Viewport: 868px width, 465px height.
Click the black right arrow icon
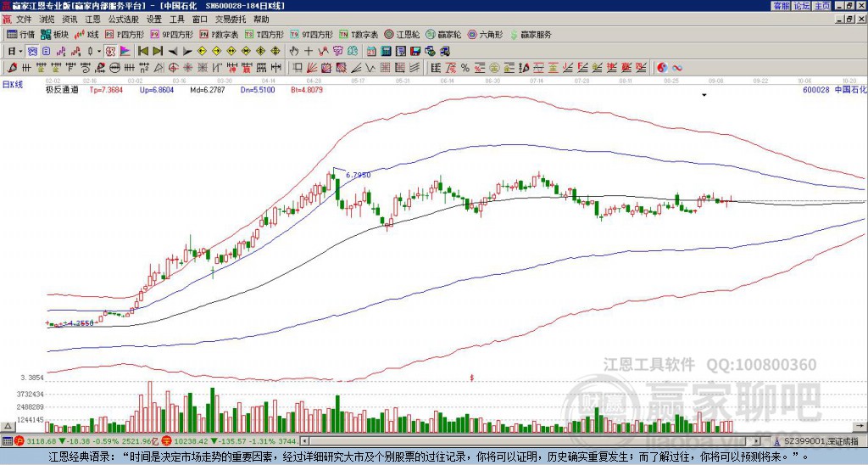pyautogui.click(x=187, y=52)
